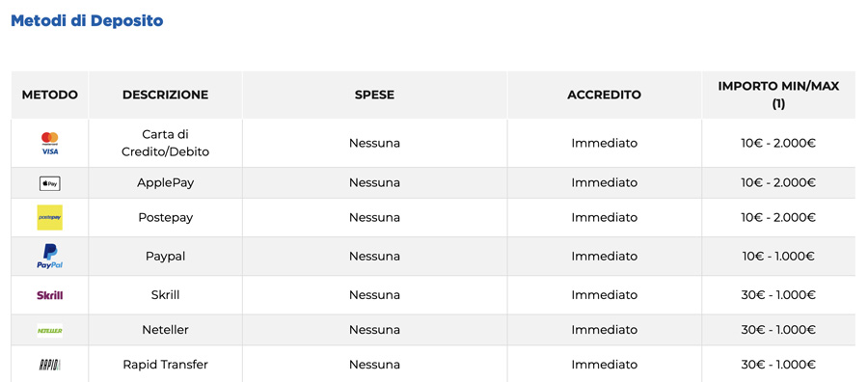Click Nessuna in the Neteller row
The image size is (868, 382).
point(375,330)
